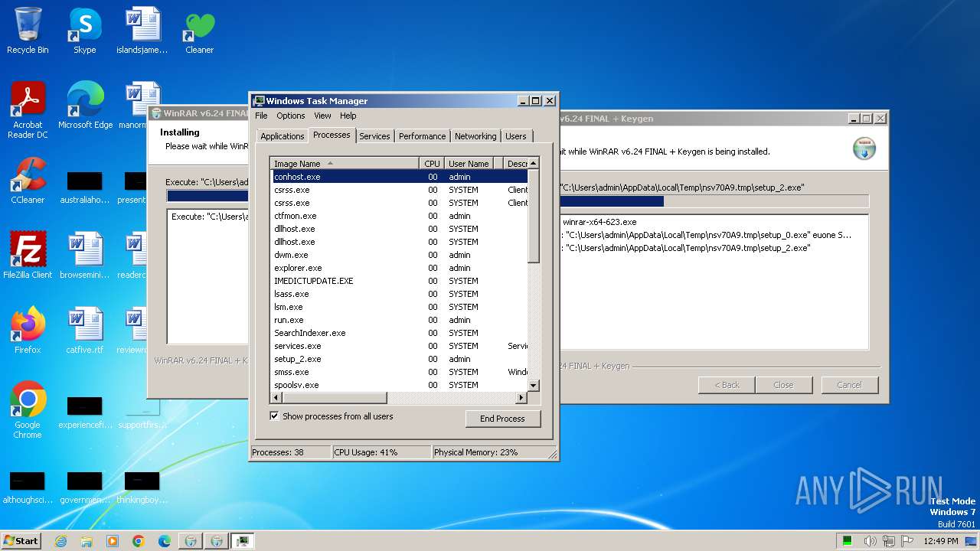Screen dimensions: 980x551
Task: Click Cancel in the WinRAR installer
Action: click(x=849, y=385)
